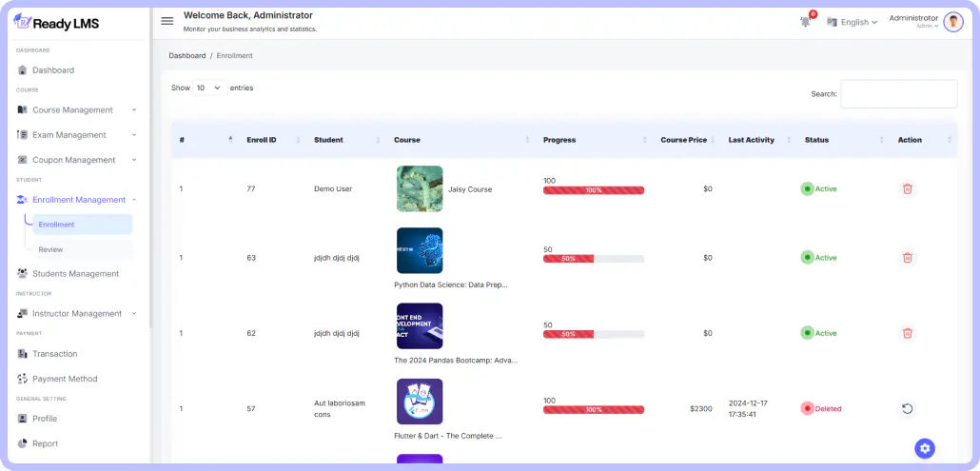
Task: Open the show entries dropdown
Action: (x=208, y=88)
